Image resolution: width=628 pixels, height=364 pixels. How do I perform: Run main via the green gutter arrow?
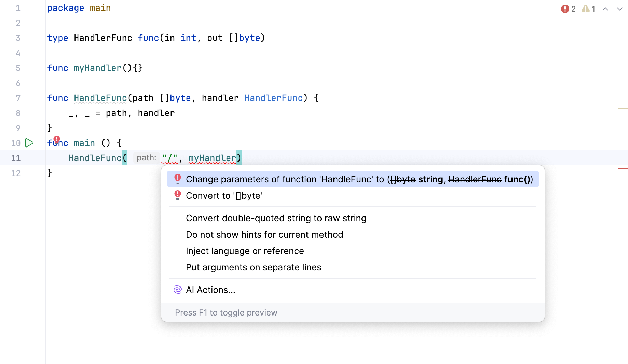pos(29,143)
